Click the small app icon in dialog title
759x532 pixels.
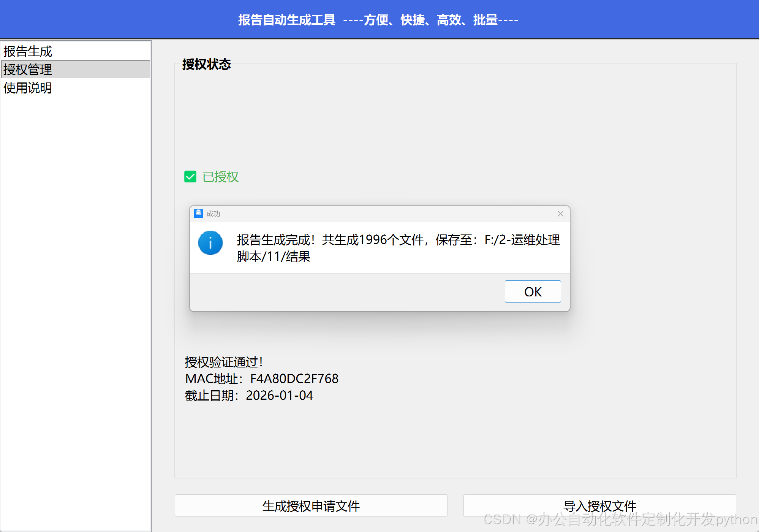(198, 214)
